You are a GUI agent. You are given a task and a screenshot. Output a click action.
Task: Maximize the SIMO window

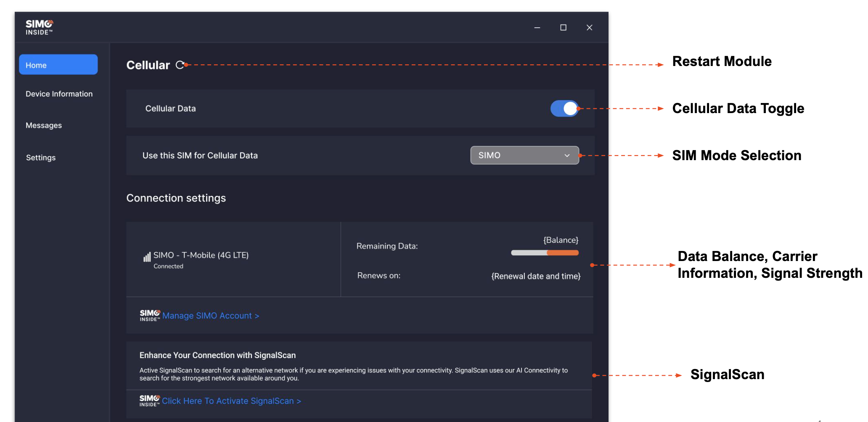563,28
